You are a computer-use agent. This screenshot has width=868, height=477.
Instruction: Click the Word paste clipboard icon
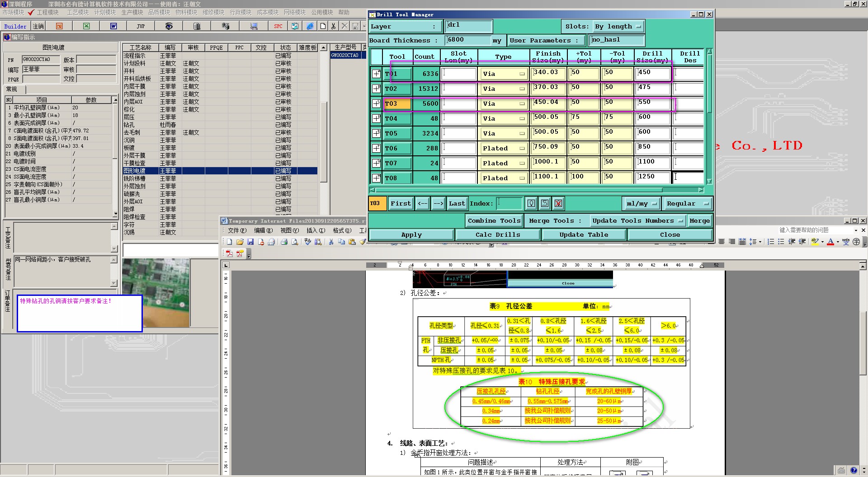pos(352,242)
